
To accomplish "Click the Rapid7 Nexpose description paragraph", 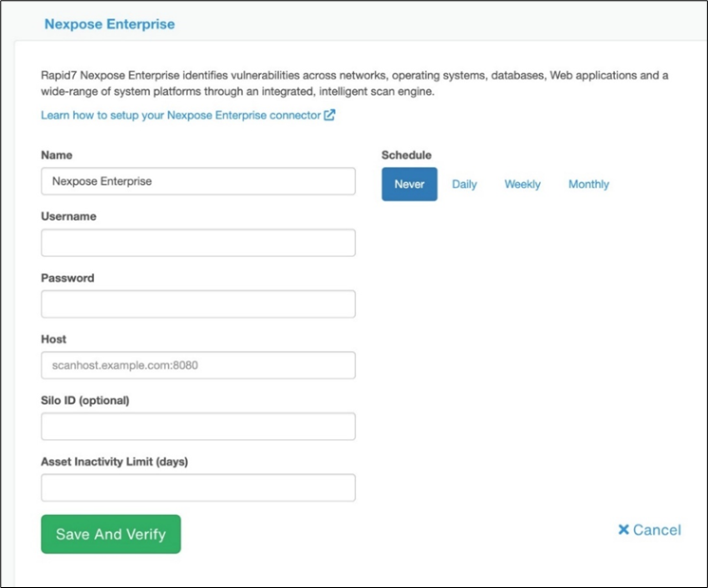I will [354, 83].
